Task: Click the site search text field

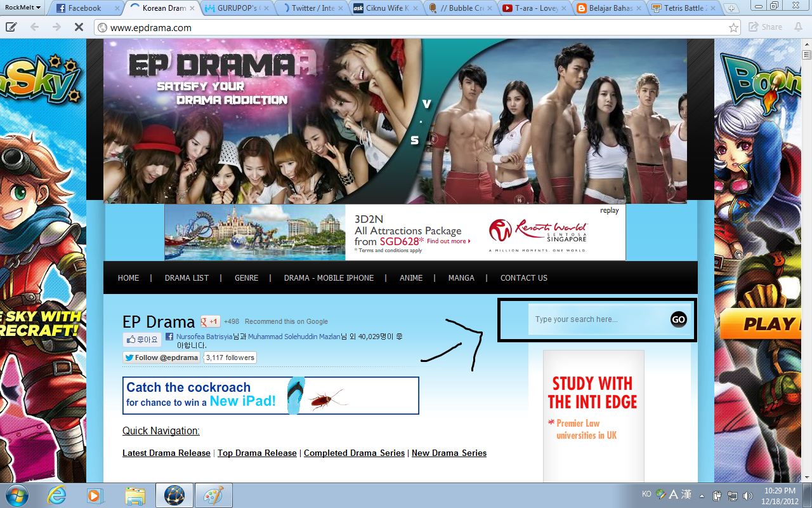Action: tap(598, 319)
